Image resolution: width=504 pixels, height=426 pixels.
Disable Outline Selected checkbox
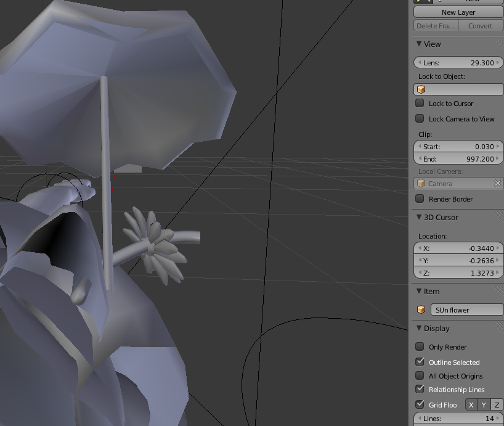pos(420,362)
